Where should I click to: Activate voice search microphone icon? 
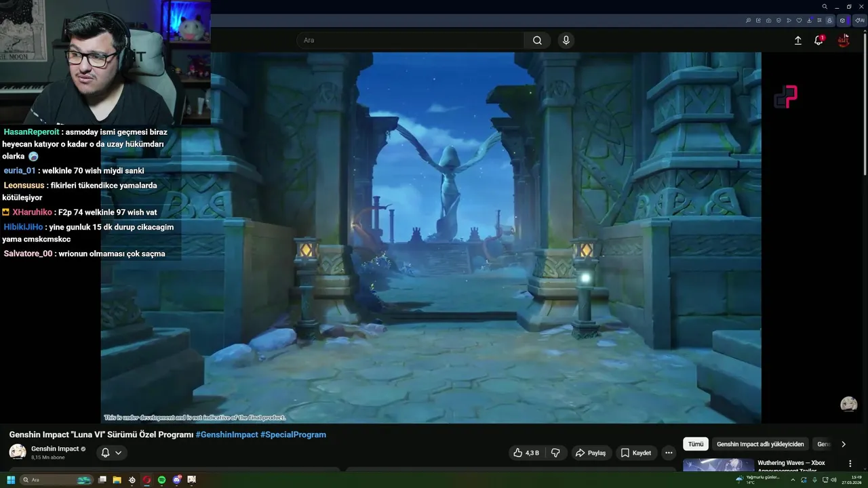566,40
